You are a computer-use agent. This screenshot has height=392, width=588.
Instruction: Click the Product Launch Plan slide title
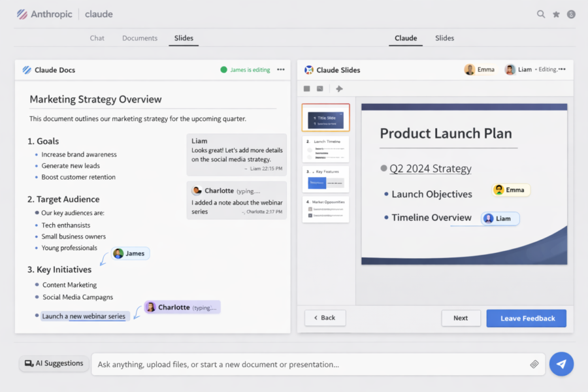(x=446, y=133)
